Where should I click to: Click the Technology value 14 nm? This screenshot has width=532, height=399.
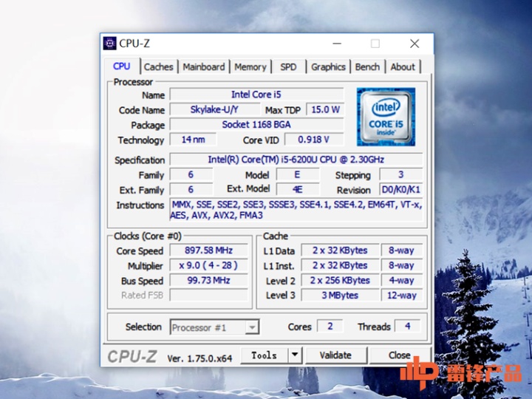[x=193, y=140]
